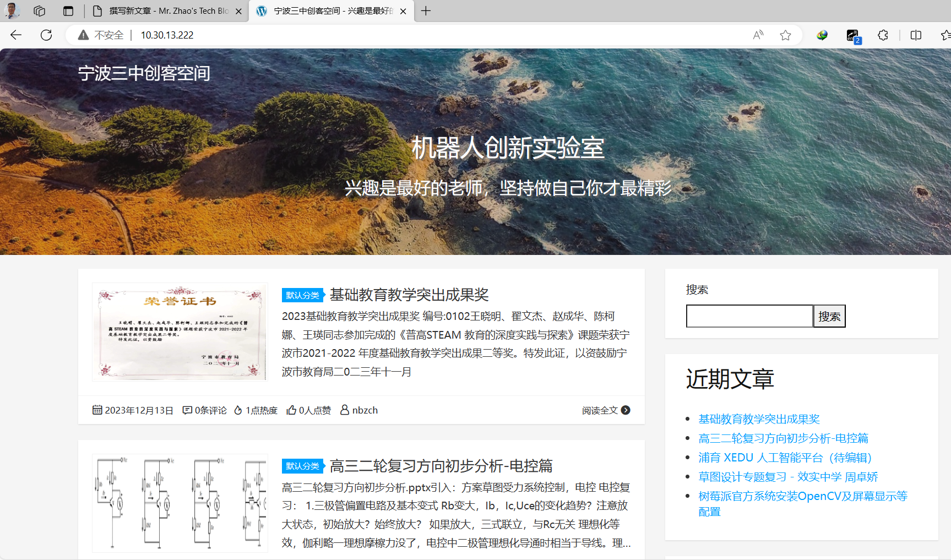Screen dimensions: 951x560
Task: Click the 荣誉证书 certificate thumbnail
Action: (x=180, y=331)
